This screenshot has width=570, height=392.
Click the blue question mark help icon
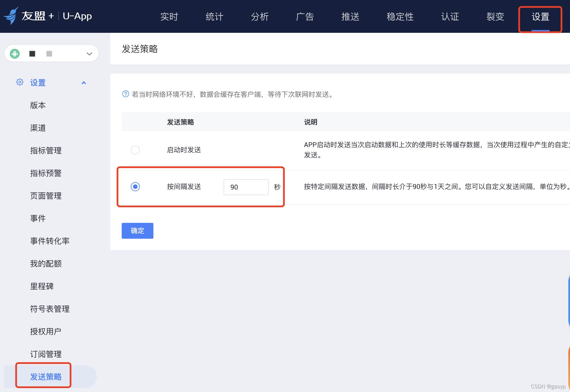(x=125, y=94)
